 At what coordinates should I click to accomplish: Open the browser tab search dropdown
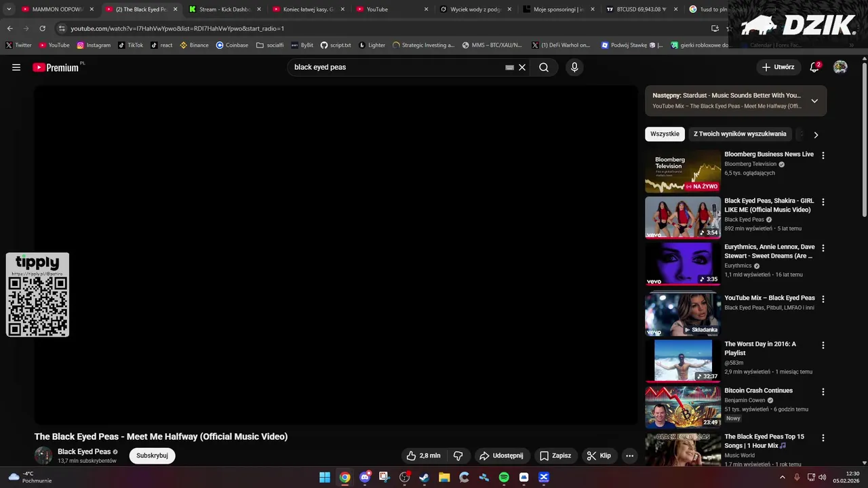click(9, 9)
